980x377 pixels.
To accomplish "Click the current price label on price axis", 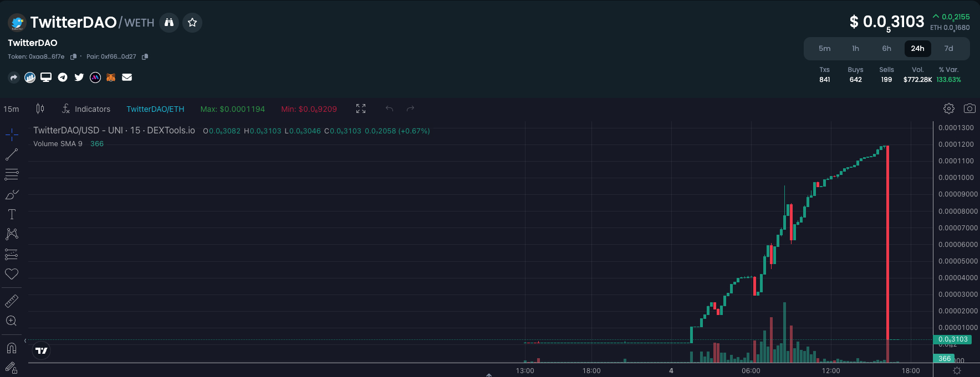I will tap(953, 339).
